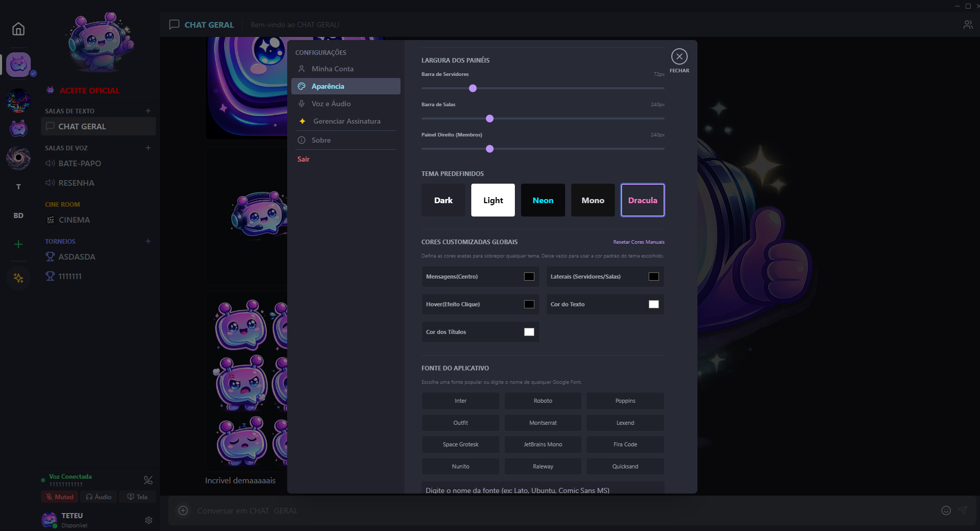
Task: Open Cor do Texto color swatch
Action: click(x=654, y=304)
